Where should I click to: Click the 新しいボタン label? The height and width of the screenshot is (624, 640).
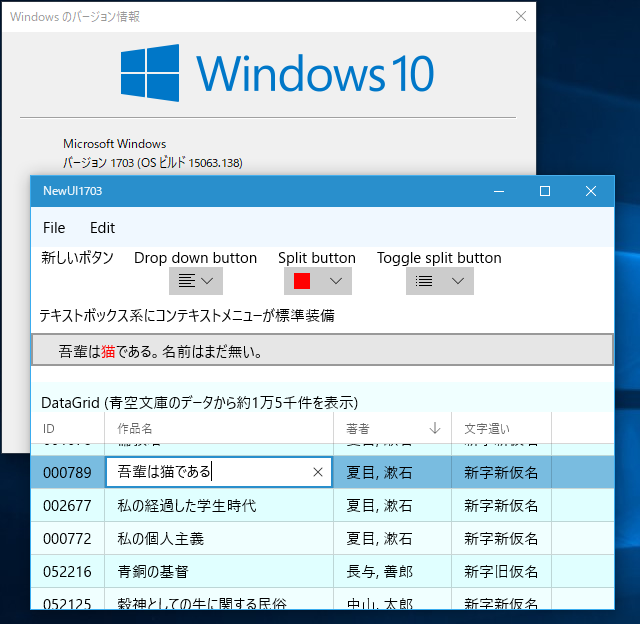tap(77, 258)
